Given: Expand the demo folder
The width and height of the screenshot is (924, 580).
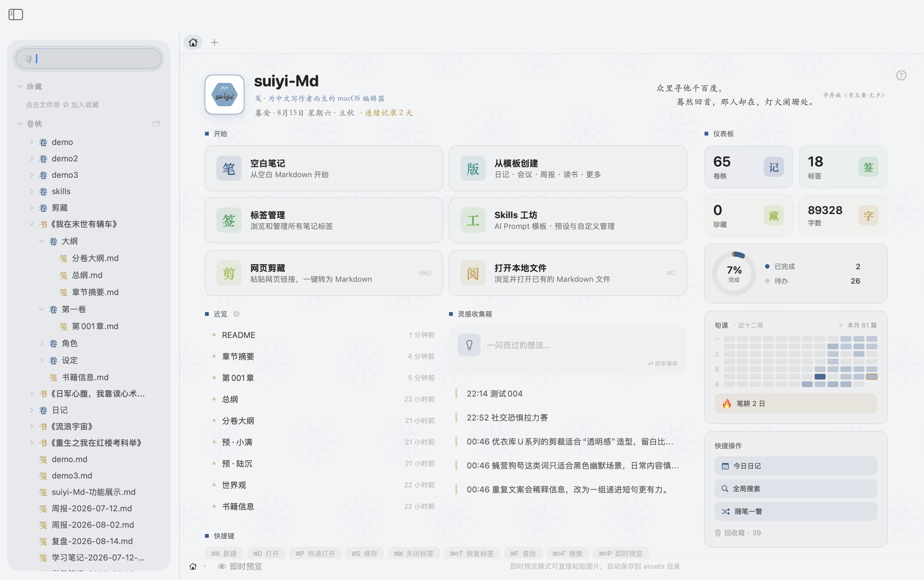Looking at the screenshot, I should click(32, 142).
